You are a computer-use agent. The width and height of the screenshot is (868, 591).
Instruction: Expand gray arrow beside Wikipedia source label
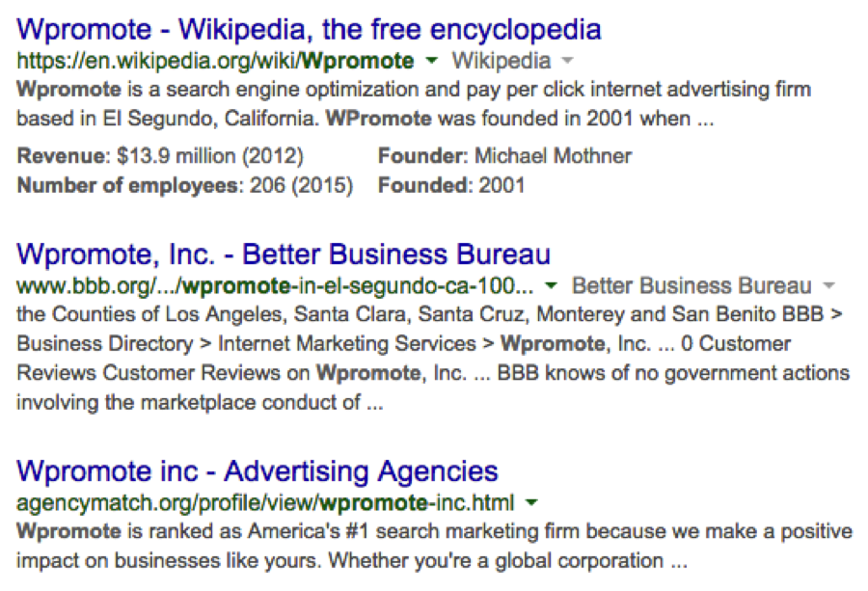567,60
